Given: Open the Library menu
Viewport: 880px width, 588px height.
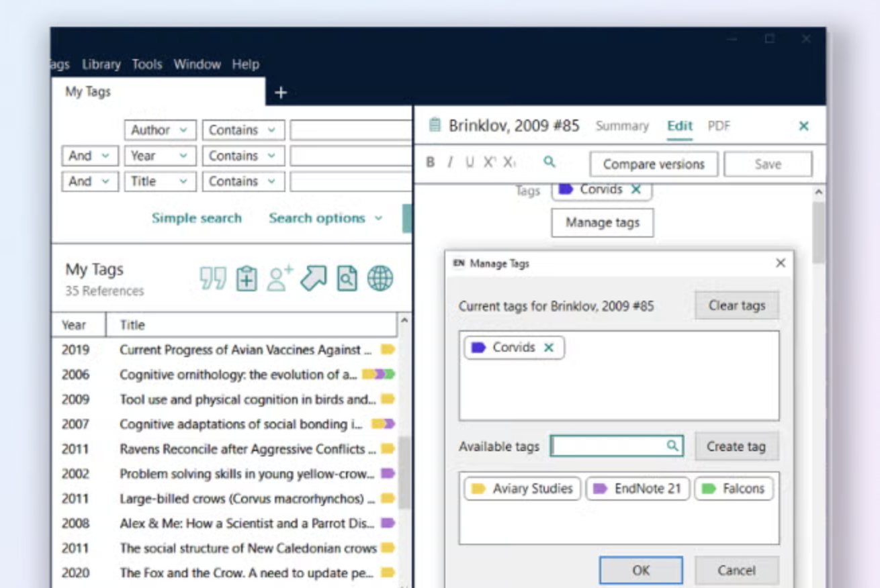Looking at the screenshot, I should click(101, 64).
